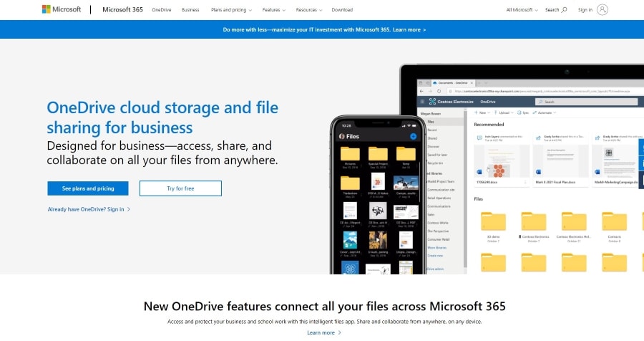
Task: Click Recycle bin in mockup sidebar
Action: click(435, 163)
